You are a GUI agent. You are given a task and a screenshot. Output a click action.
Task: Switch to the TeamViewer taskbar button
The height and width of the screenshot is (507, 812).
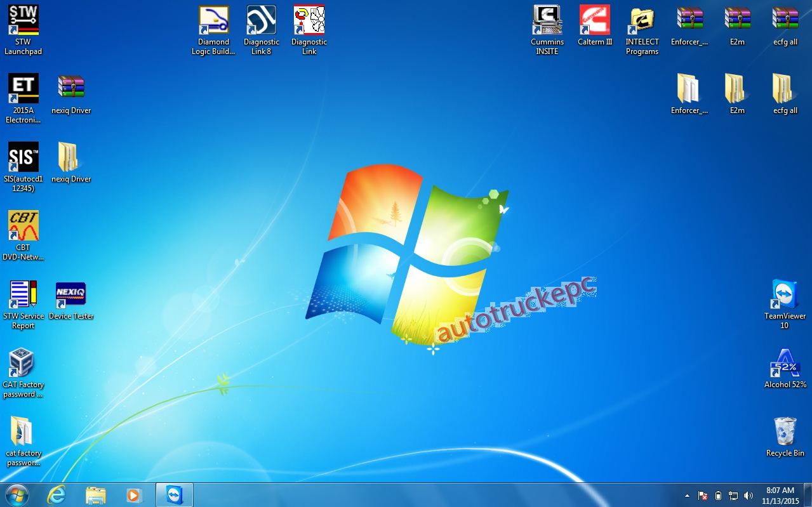click(x=175, y=495)
